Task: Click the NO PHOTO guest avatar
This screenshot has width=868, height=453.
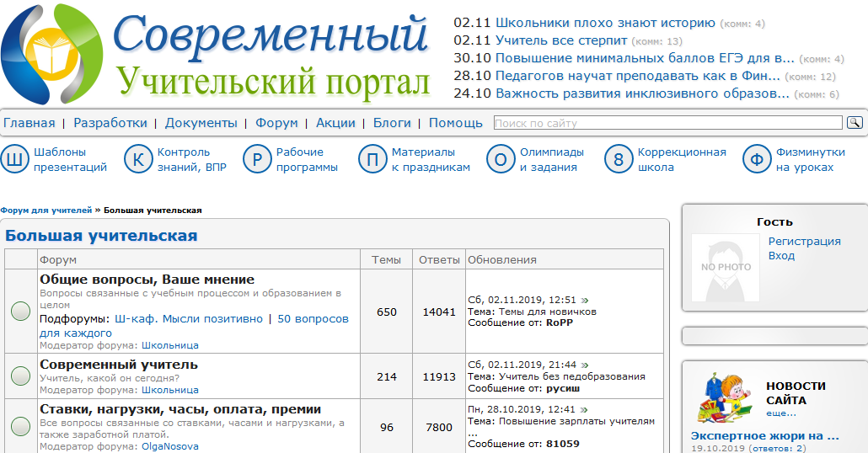Action: 725,268
